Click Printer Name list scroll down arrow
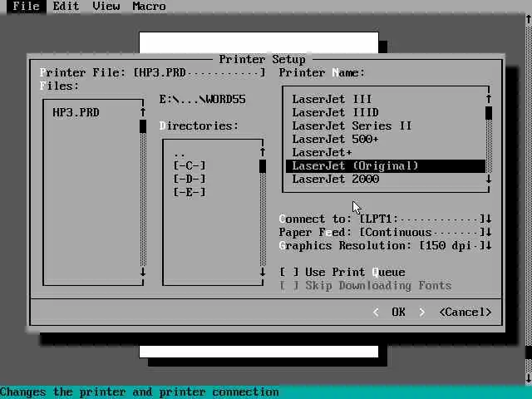The image size is (532, 399). 489,180
